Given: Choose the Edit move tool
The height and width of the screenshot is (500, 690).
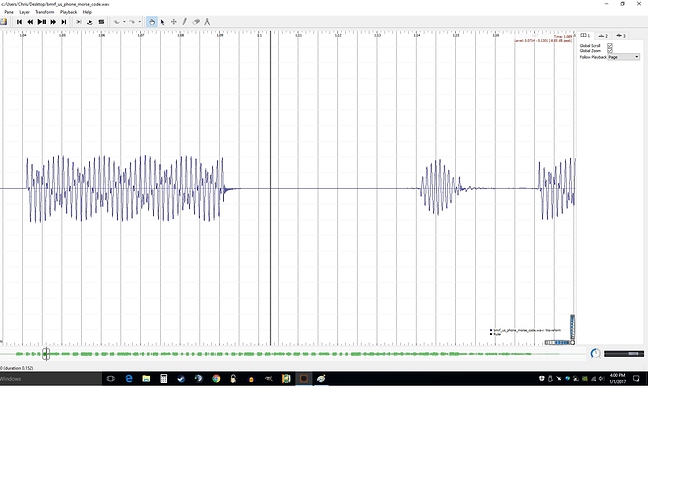Looking at the screenshot, I should coord(175,21).
